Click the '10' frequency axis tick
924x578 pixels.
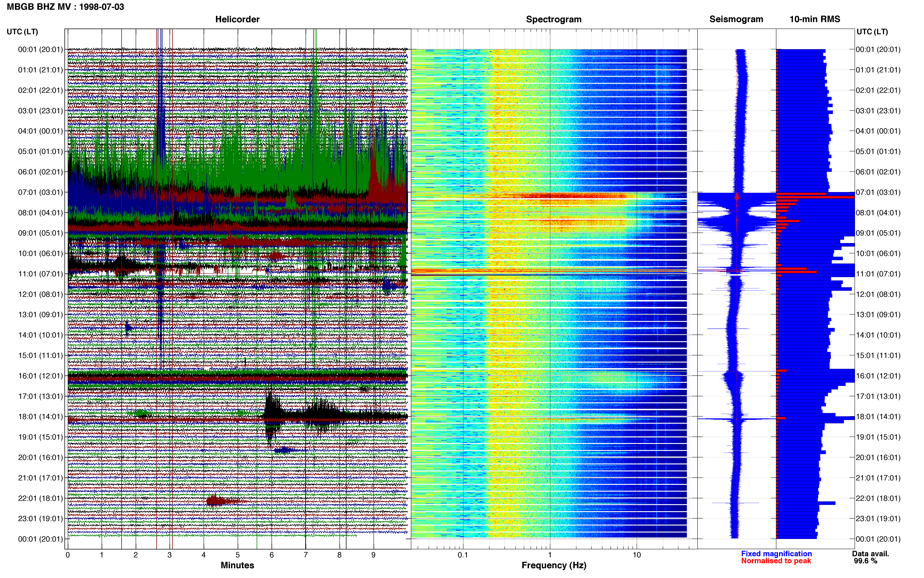point(637,555)
